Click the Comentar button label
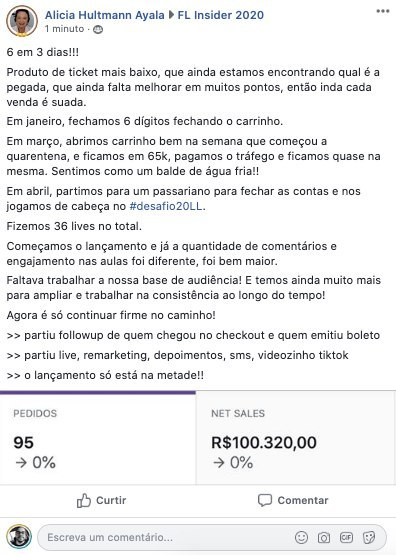The image size is (396, 555). tap(303, 500)
